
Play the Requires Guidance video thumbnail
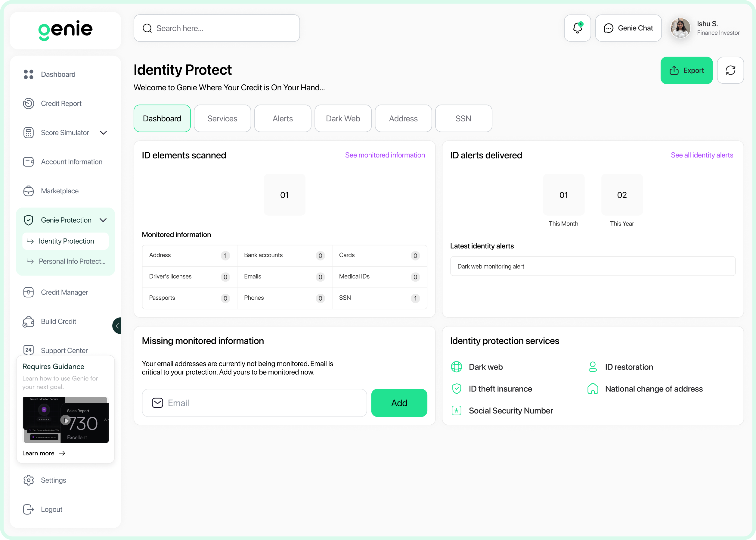coord(66,420)
